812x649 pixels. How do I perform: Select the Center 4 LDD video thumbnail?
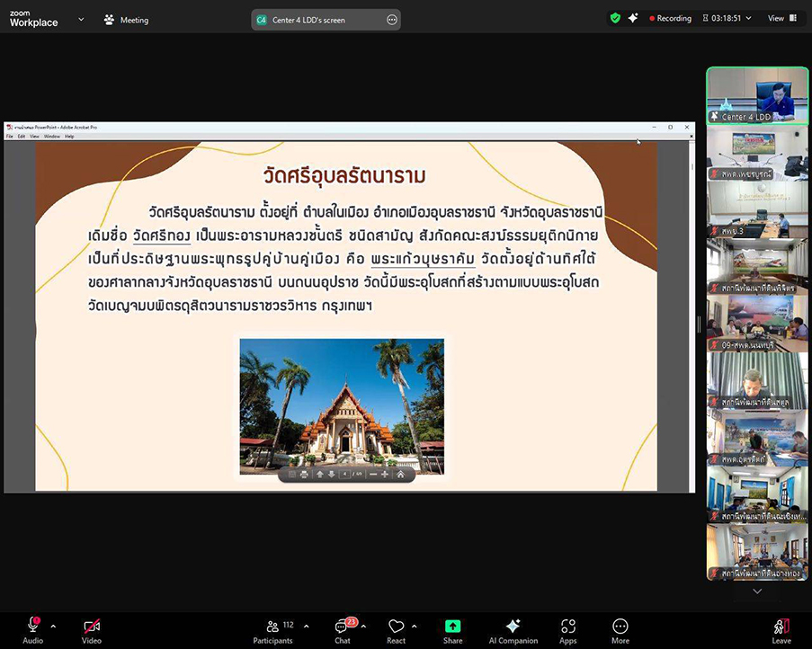[756, 95]
